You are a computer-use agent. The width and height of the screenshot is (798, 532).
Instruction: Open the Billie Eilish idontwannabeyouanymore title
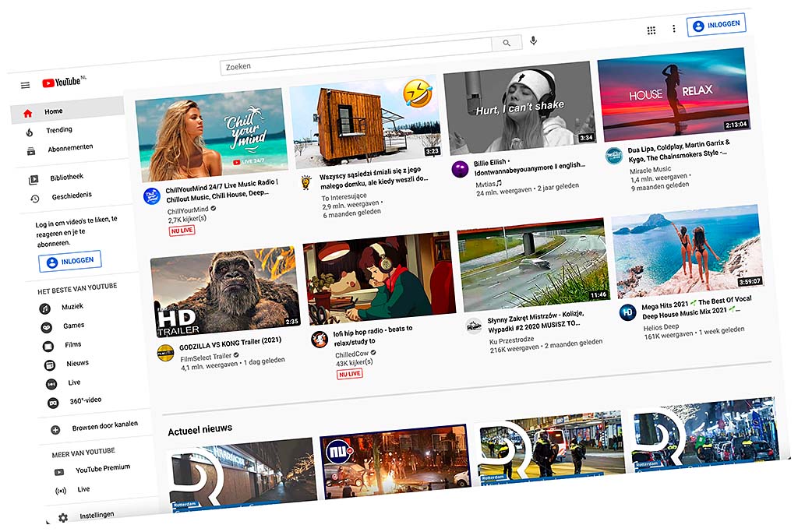coord(530,165)
